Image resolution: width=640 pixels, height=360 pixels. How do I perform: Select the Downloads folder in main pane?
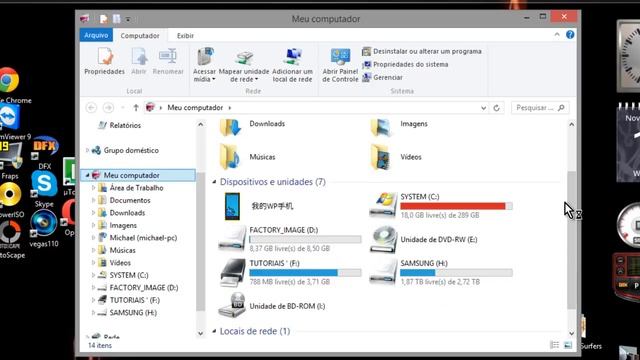tap(252, 127)
